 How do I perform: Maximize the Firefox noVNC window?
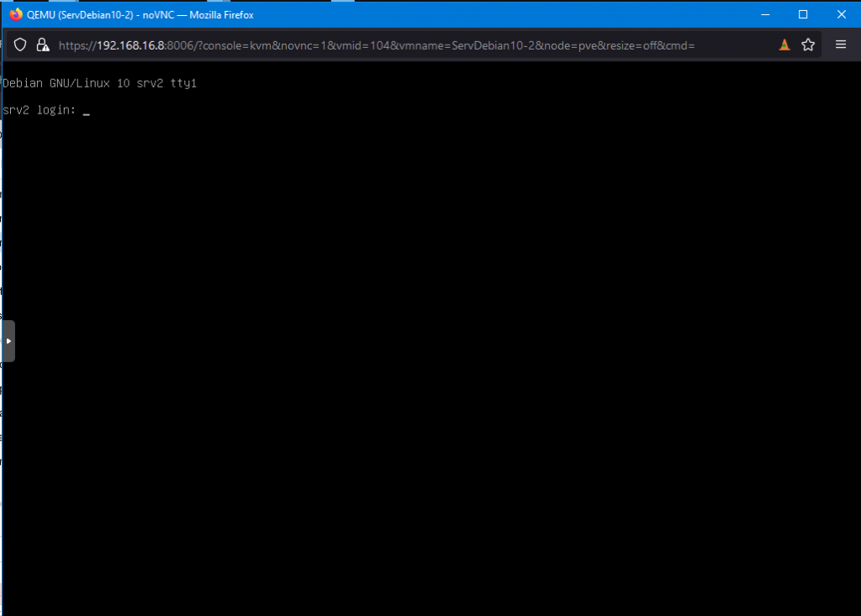tap(803, 14)
